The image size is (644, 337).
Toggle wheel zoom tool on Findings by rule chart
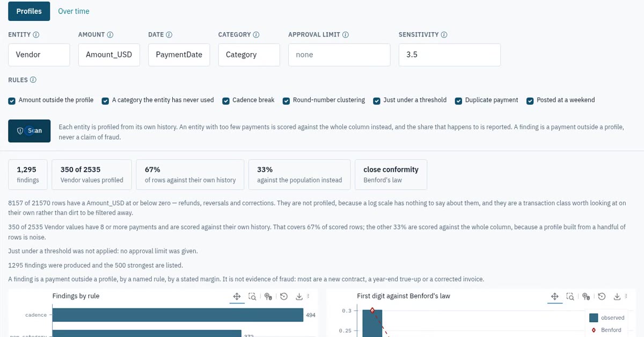click(x=268, y=296)
